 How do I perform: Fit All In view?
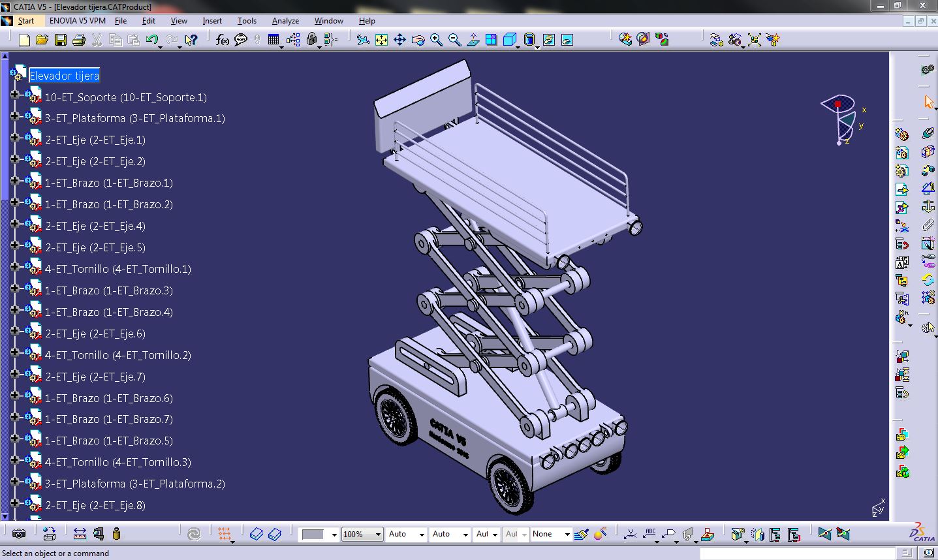point(382,40)
